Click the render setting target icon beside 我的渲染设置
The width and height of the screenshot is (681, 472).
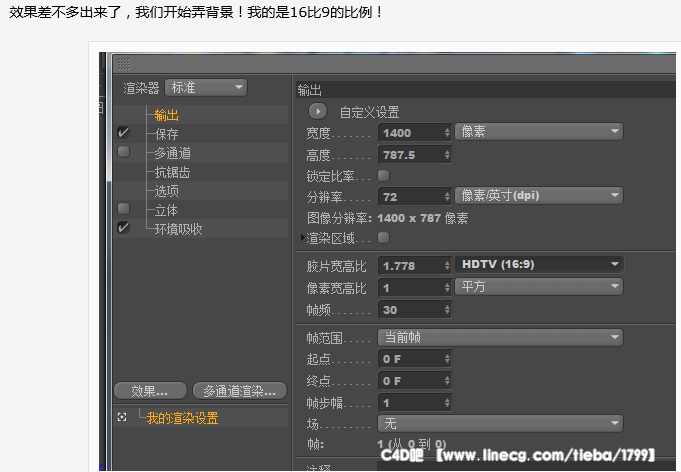pos(122,417)
